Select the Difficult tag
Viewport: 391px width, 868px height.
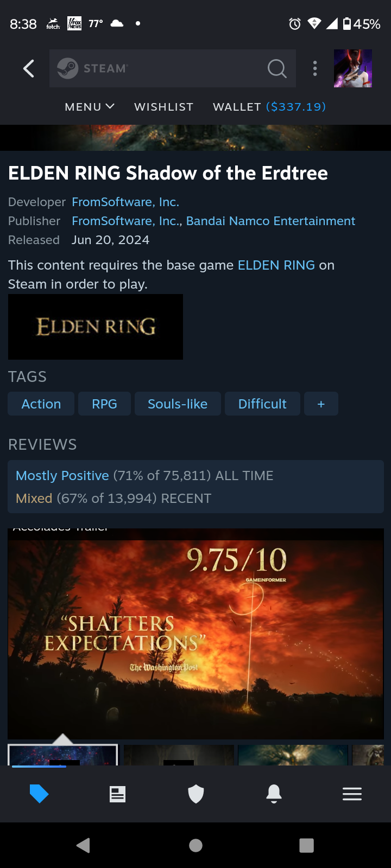[262, 404]
